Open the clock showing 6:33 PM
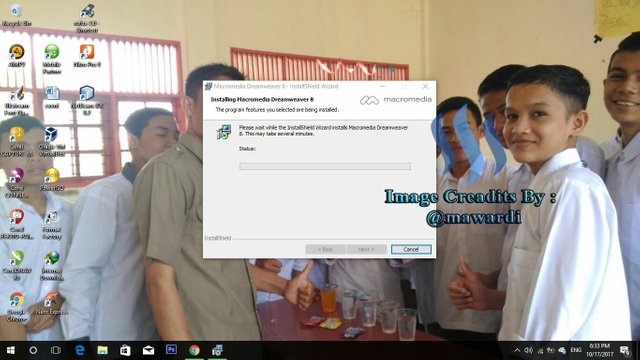640x360 pixels. (x=600, y=350)
